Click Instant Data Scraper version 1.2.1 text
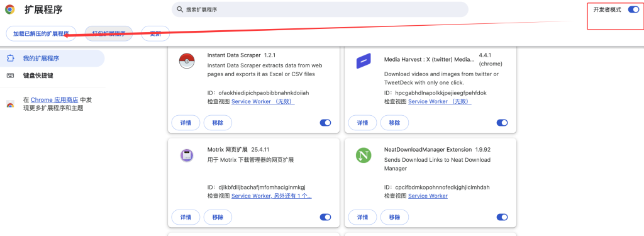The image size is (644, 236). pyautogui.click(x=269, y=55)
